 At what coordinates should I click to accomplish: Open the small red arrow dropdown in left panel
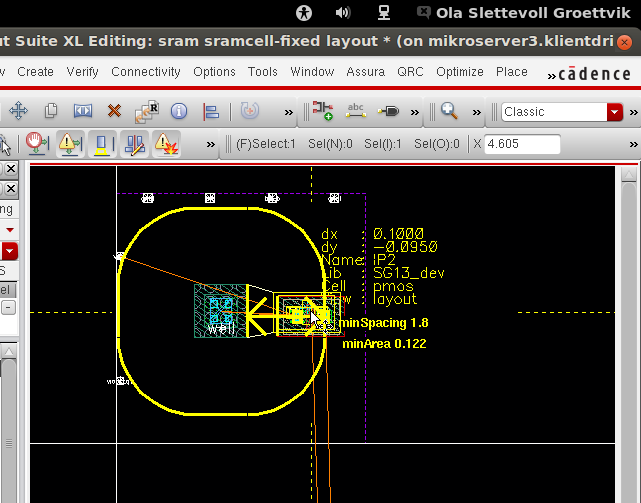click(10, 230)
